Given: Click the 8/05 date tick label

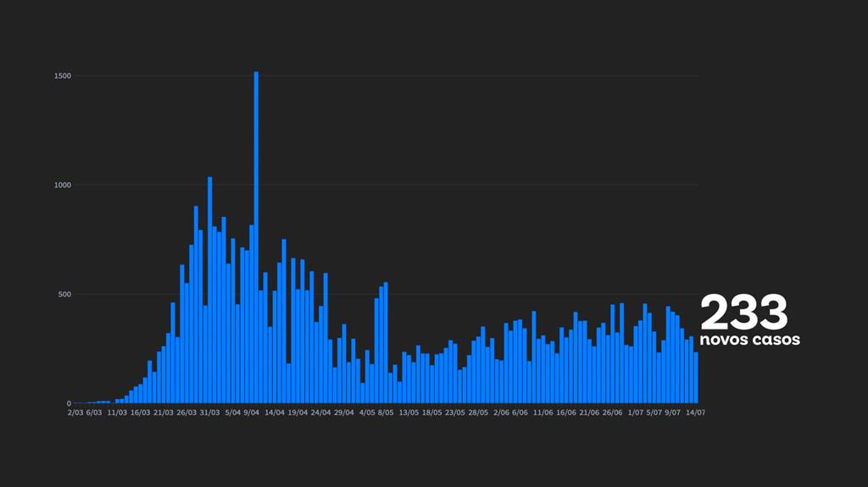Looking at the screenshot, I should [385, 413].
